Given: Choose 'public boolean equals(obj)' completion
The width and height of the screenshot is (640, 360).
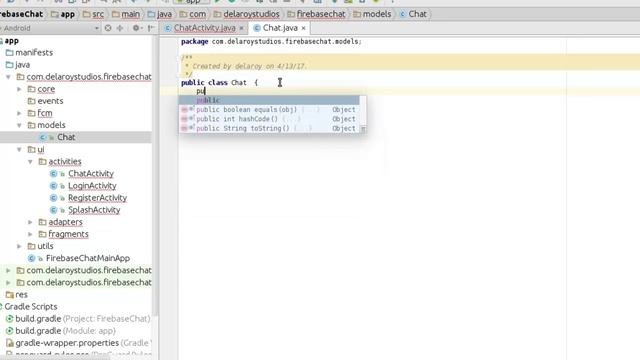Looking at the screenshot, I should pos(269,109).
